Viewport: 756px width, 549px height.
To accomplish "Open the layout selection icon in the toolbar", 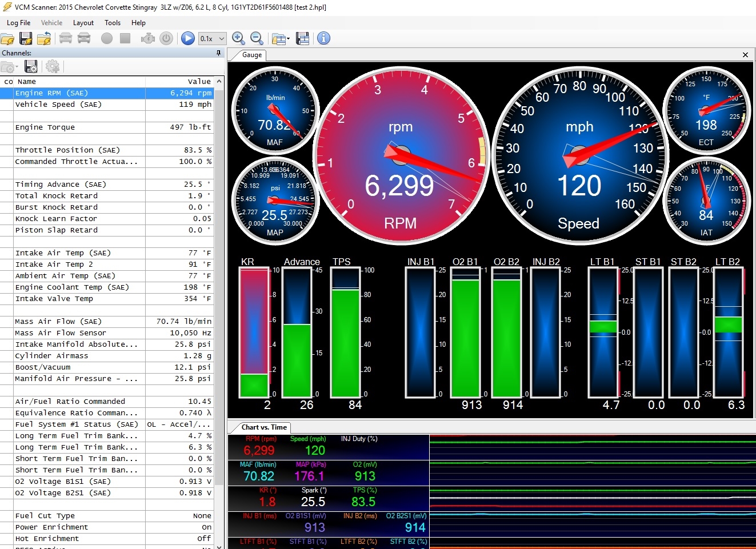I will coord(278,38).
